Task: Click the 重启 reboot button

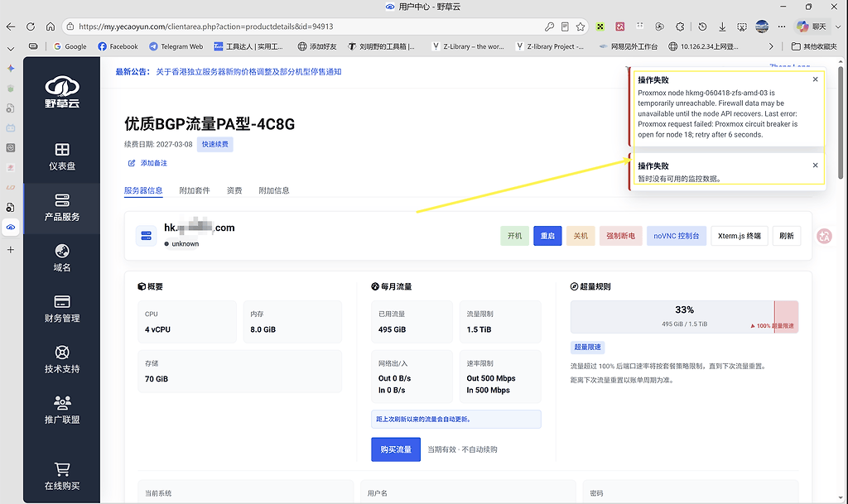Action: [547, 236]
